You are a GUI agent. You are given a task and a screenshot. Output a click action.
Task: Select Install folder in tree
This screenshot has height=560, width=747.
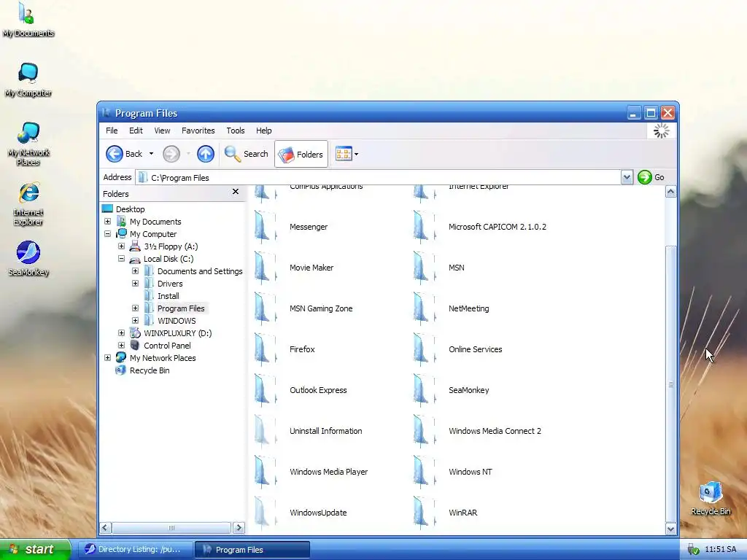(x=169, y=296)
